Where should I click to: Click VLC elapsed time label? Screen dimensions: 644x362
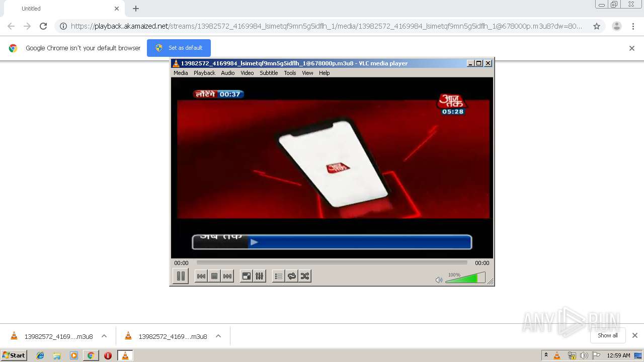coord(181,263)
